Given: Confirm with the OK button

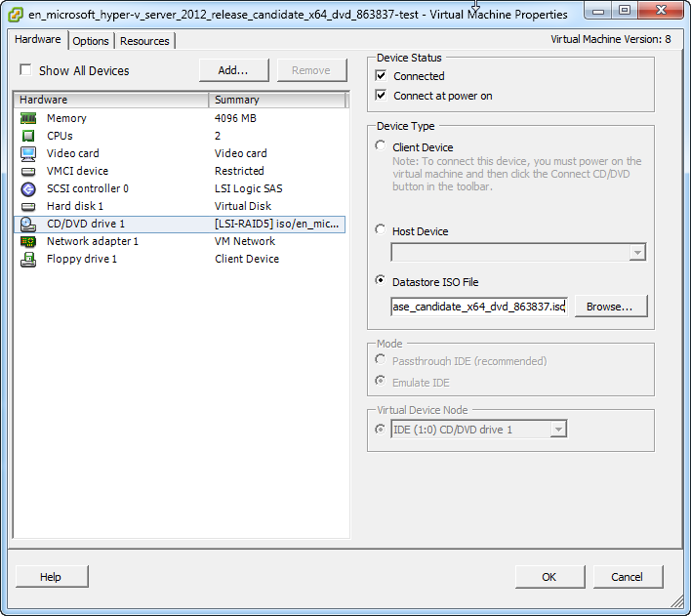Looking at the screenshot, I should (x=550, y=577).
